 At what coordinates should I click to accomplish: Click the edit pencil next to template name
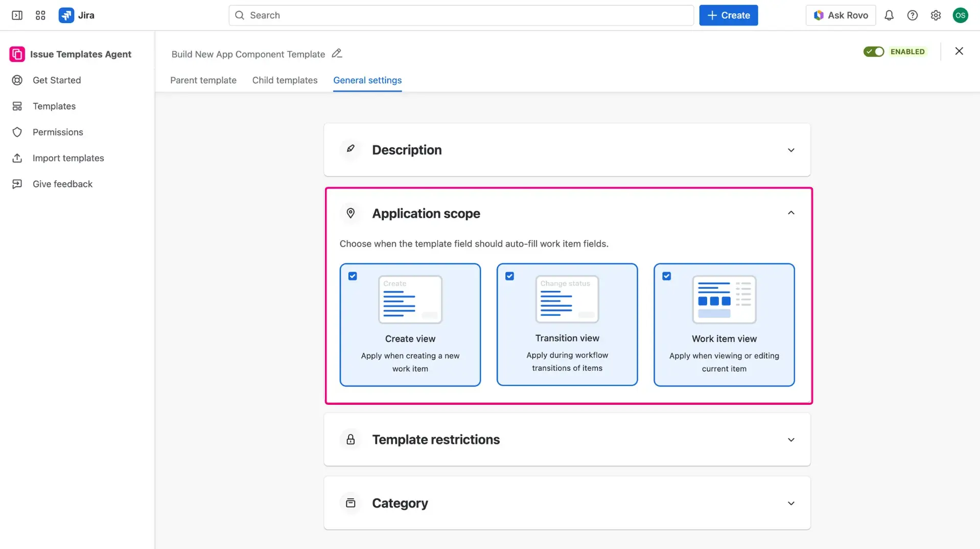[x=337, y=53]
